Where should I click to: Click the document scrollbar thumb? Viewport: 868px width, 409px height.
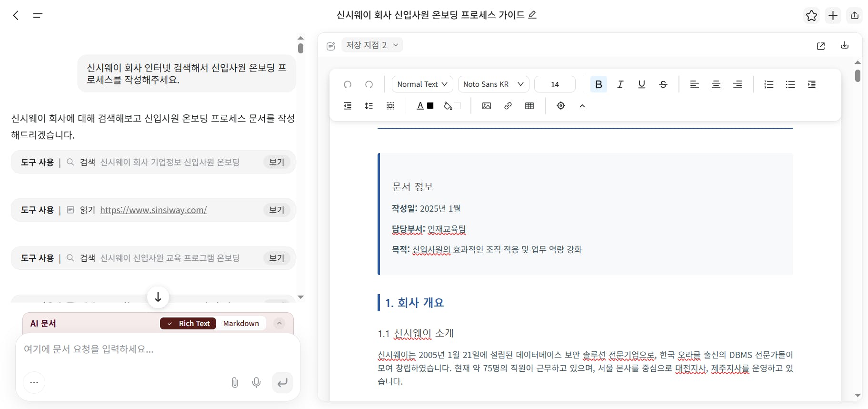pos(858,76)
